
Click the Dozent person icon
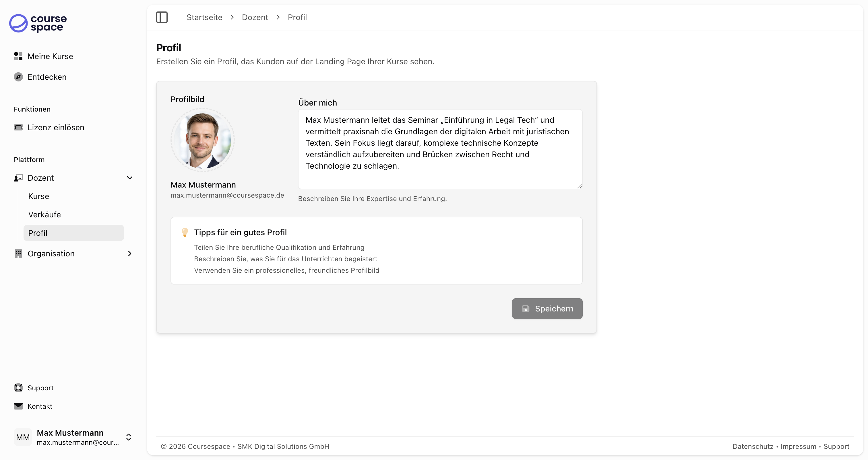point(18,178)
